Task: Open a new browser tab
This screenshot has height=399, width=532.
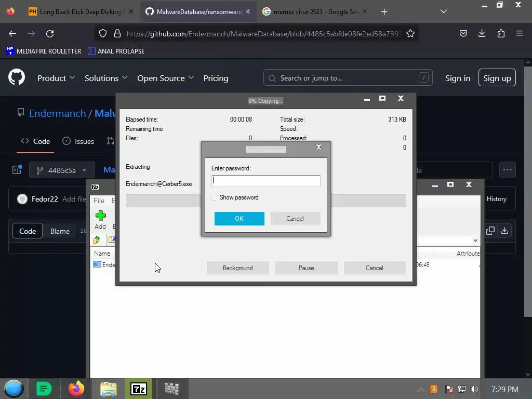Action: point(384,12)
